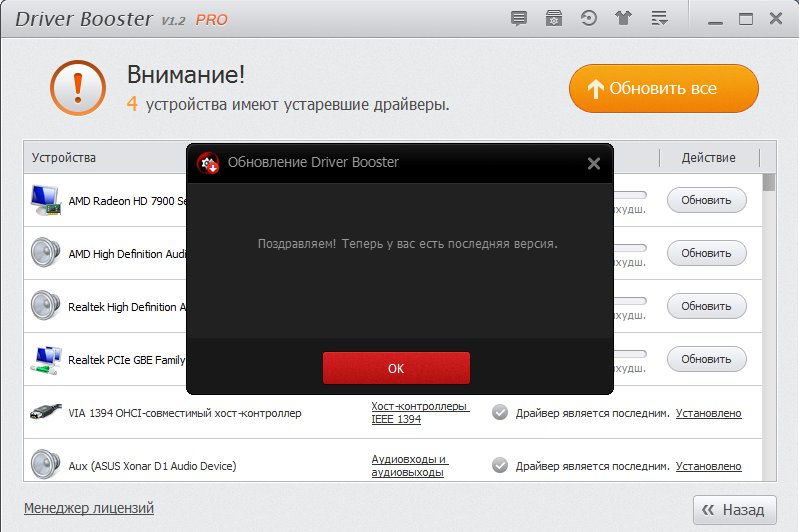Select the VIA 1394 OHCI device name
This screenshot has height=532, width=799.
coord(185,413)
